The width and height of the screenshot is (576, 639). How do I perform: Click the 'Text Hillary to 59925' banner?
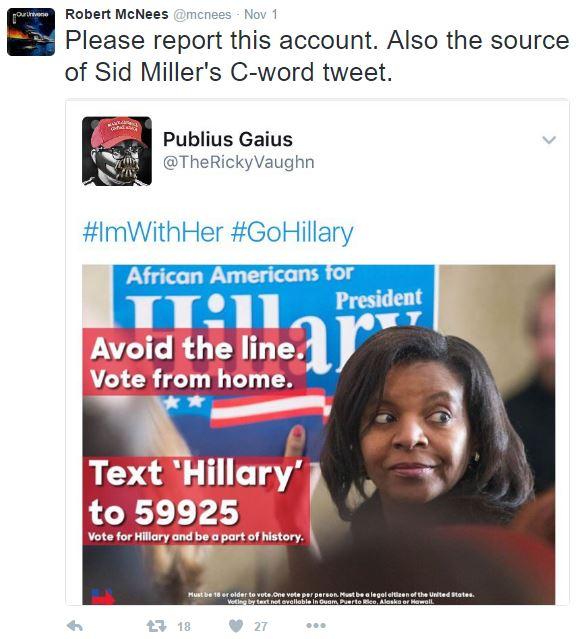pos(196,501)
